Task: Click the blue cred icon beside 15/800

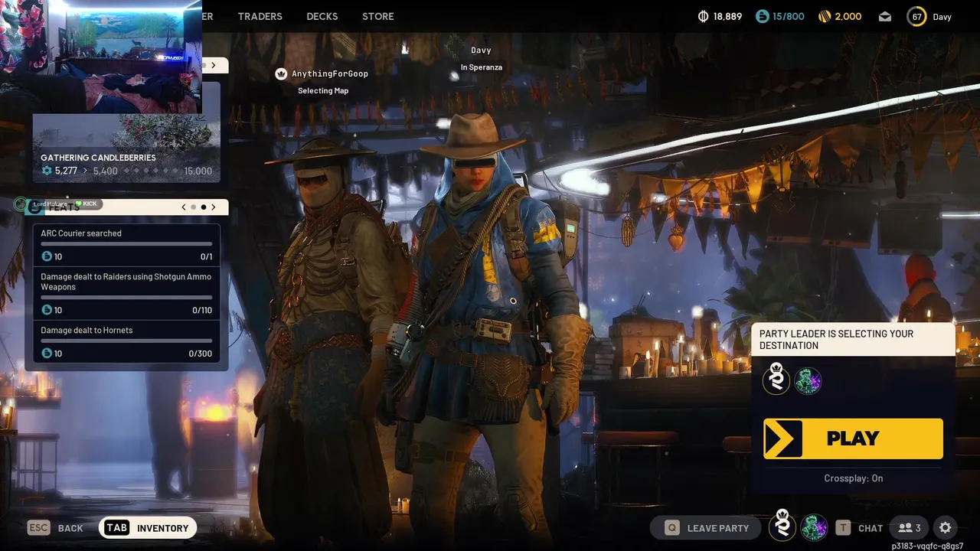Action: click(762, 16)
